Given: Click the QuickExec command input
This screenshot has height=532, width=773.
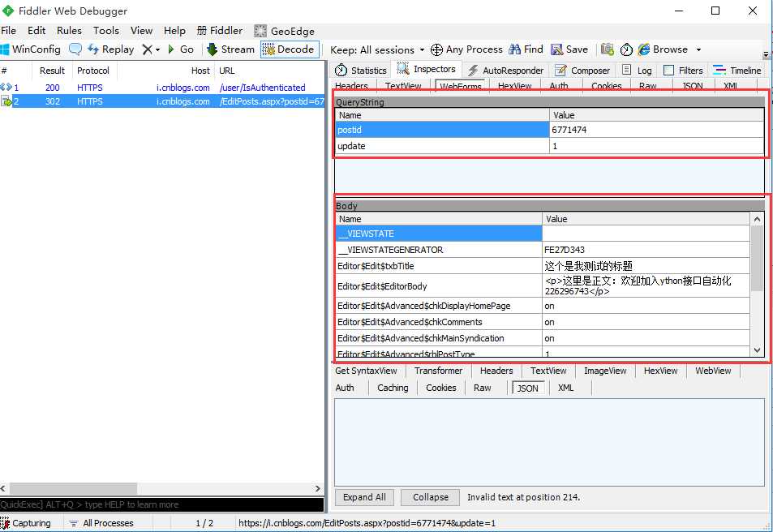Looking at the screenshot, I should click(161, 504).
